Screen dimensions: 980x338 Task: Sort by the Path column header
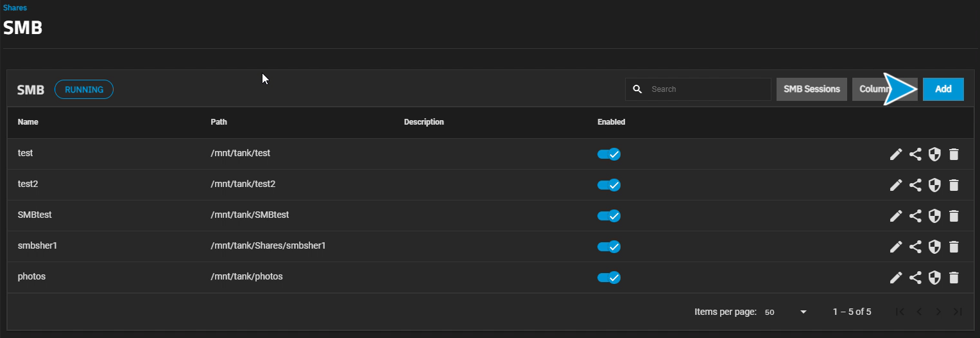tap(219, 122)
